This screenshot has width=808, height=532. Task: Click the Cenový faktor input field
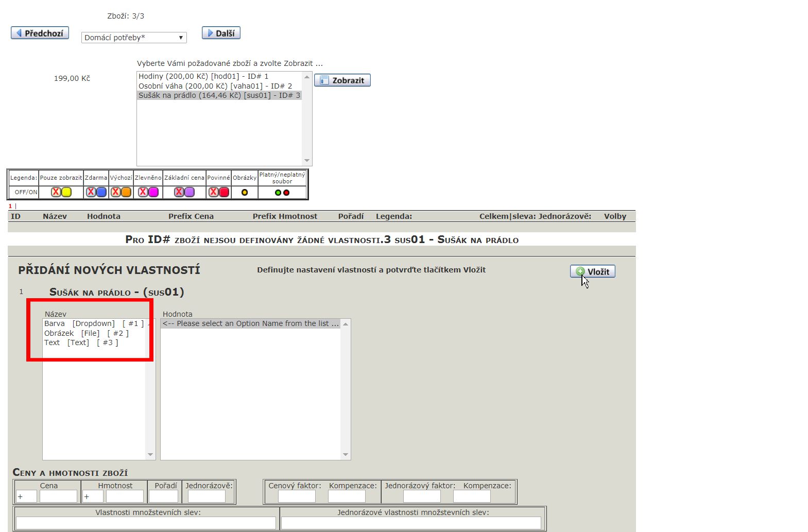pyautogui.click(x=297, y=496)
